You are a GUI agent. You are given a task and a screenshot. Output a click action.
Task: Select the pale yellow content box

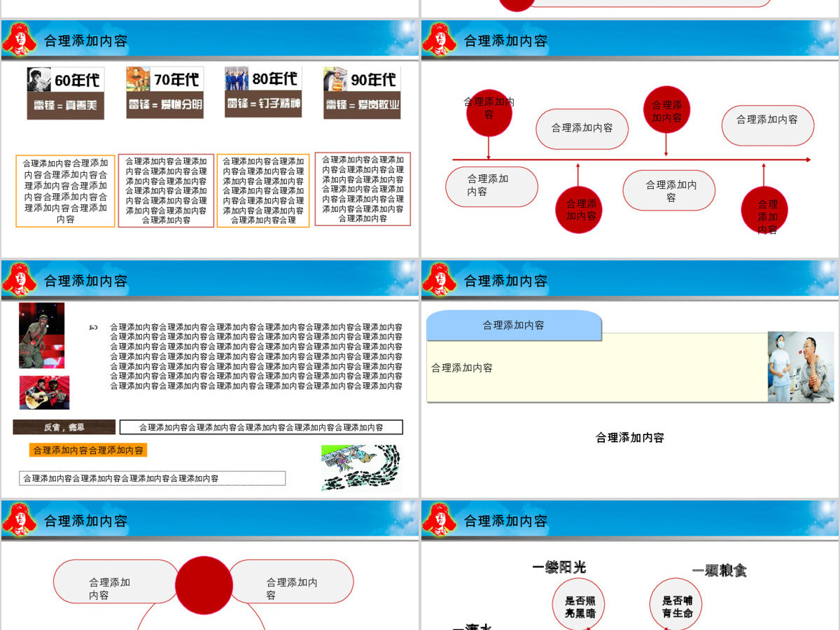click(597, 367)
